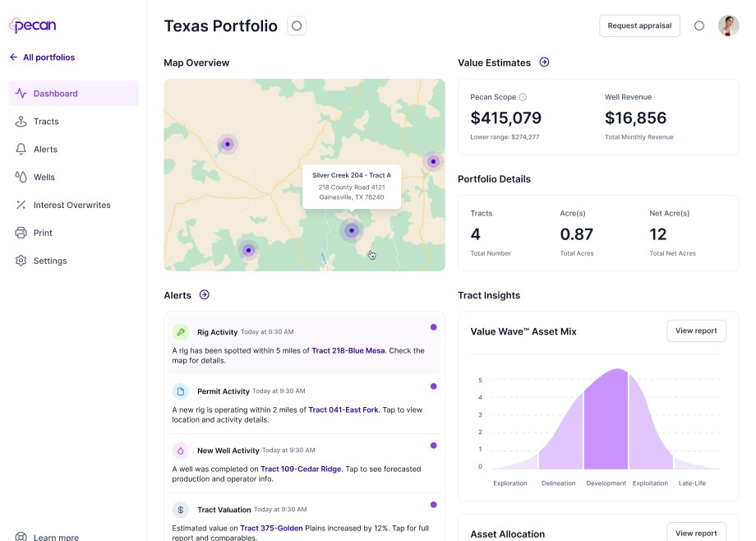Open the Dashboard menu item
The image size is (756, 541).
click(x=73, y=94)
